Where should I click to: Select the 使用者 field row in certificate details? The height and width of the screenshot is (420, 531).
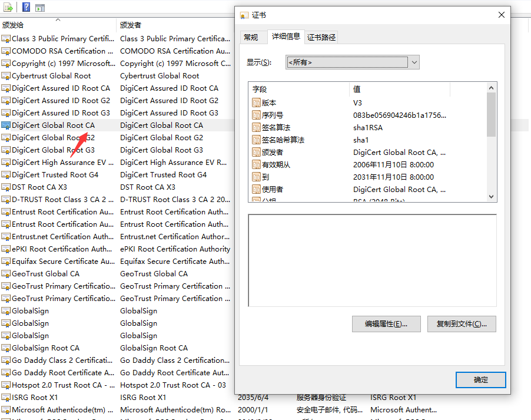click(x=368, y=190)
